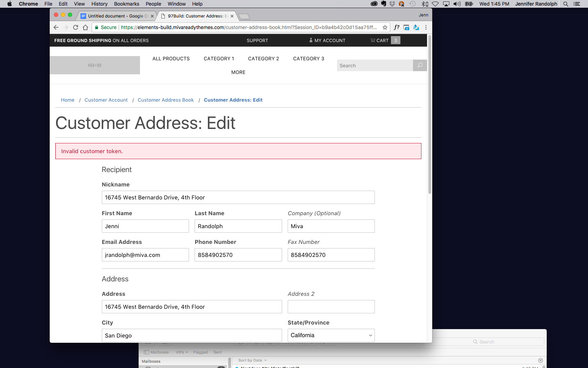The height and width of the screenshot is (368, 588).
Task: Click the mail filter icon in Mail window
Action: (x=540, y=360)
